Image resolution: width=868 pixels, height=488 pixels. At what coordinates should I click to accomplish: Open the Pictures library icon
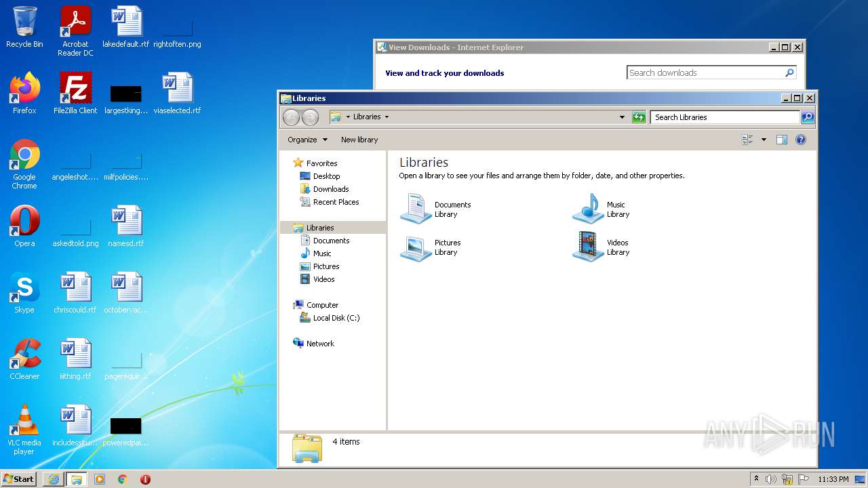416,247
